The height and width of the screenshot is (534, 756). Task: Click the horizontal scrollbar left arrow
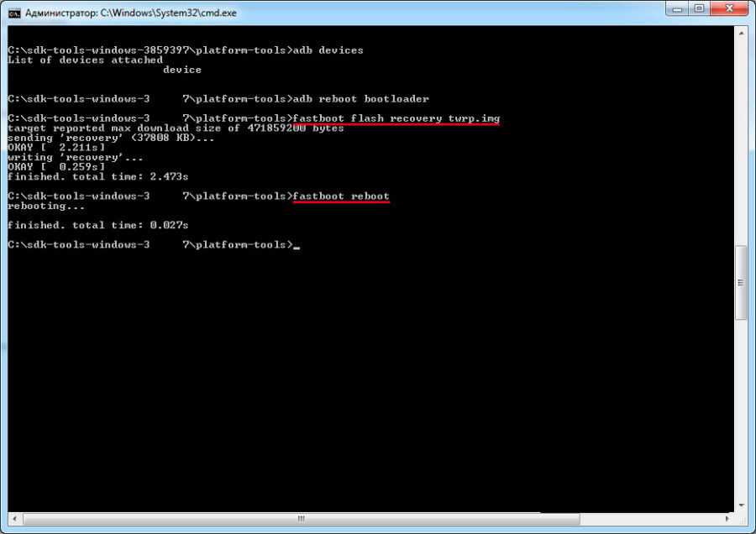(x=12, y=519)
